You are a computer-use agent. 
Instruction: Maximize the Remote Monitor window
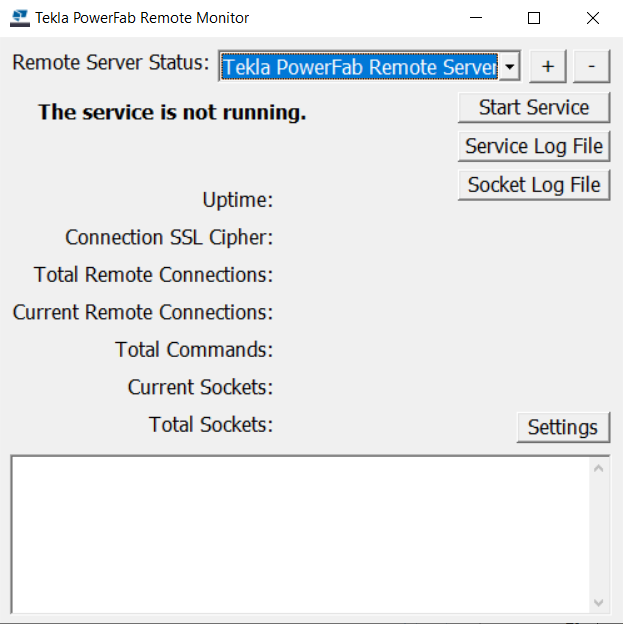click(534, 18)
